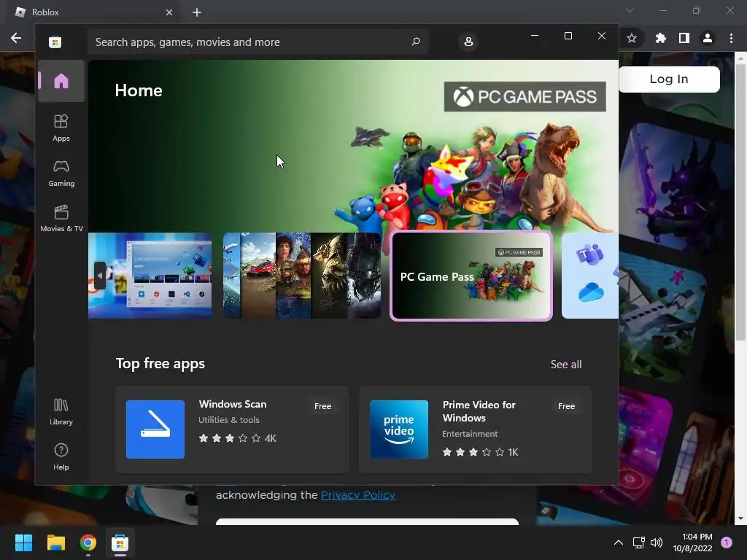This screenshot has height=560, width=747.
Task: Open the Windows Start menu
Action: (23, 542)
